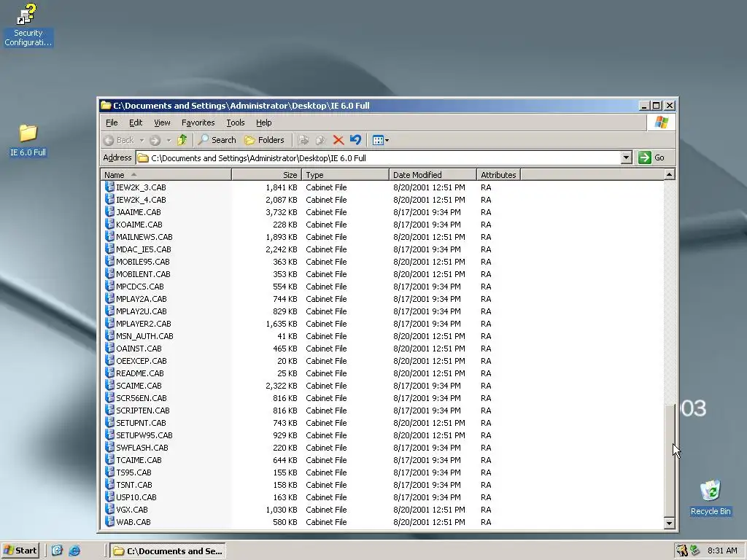Image resolution: width=747 pixels, height=560 pixels.
Task: Click the title bar folder icon
Action: pos(106,105)
